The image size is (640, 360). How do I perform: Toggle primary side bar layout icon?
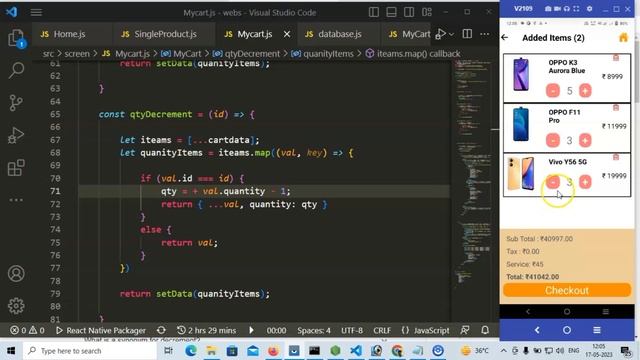[373, 12]
